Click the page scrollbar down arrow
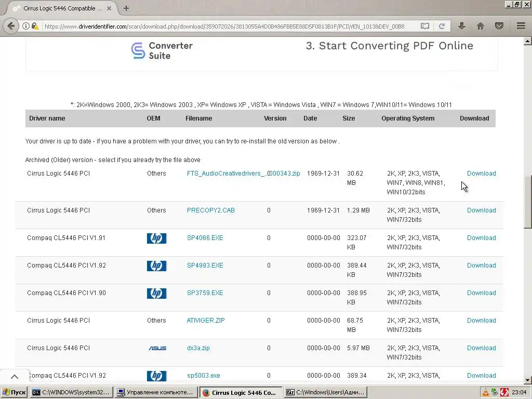This screenshot has width=532, height=399. click(528, 380)
